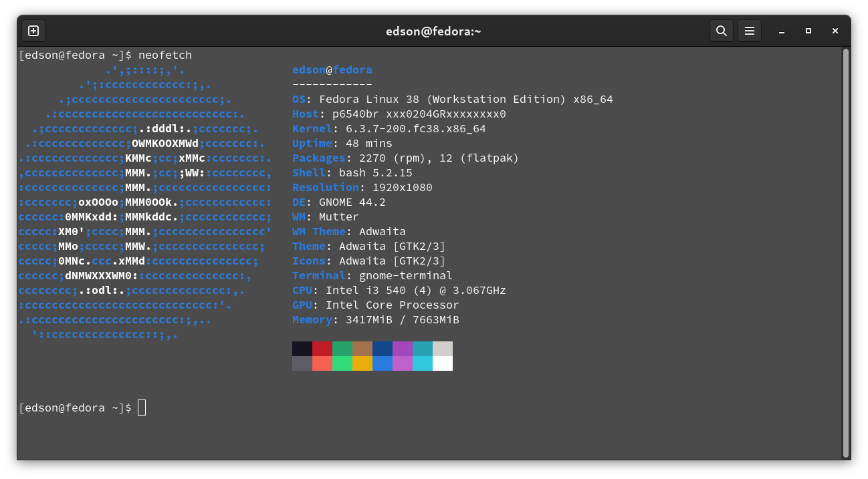
Task: Click the purple color swatch in top row
Action: [403, 349]
